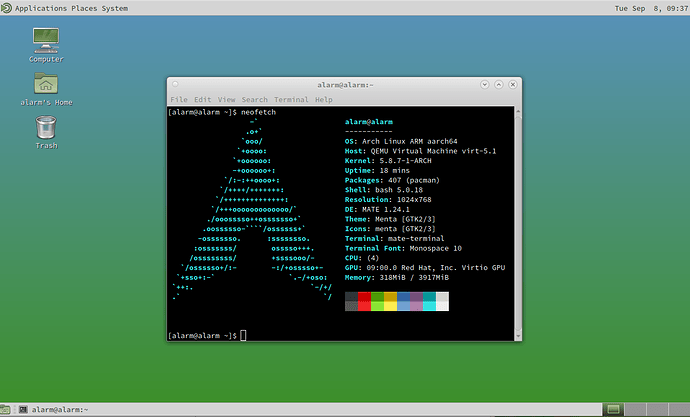690x417 pixels.
Task: Open the terminal Edit menu
Action: coord(203,100)
